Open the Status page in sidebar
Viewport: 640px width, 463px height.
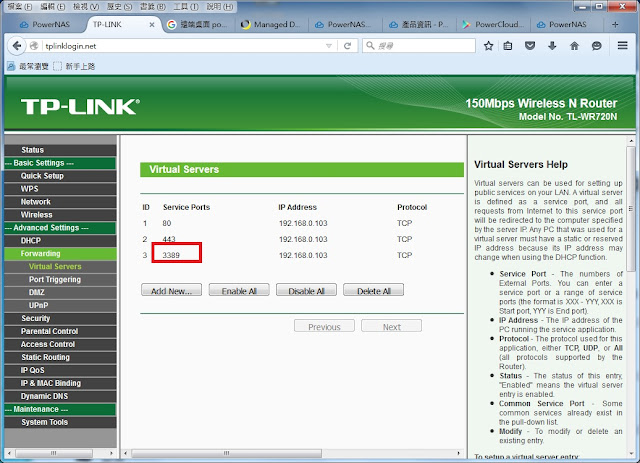60,150
